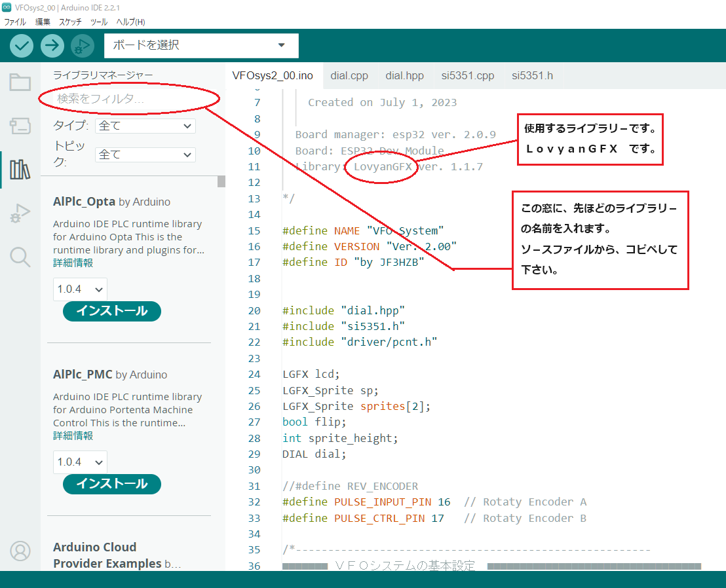The height and width of the screenshot is (588, 726).
Task: Click the #include "driver/pcnt.h" code line
Action: pos(360,342)
